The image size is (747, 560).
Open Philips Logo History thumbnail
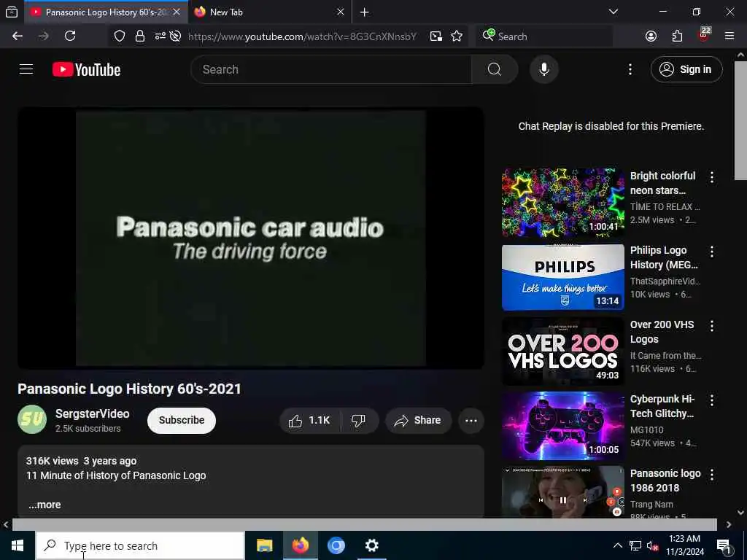pyautogui.click(x=562, y=277)
